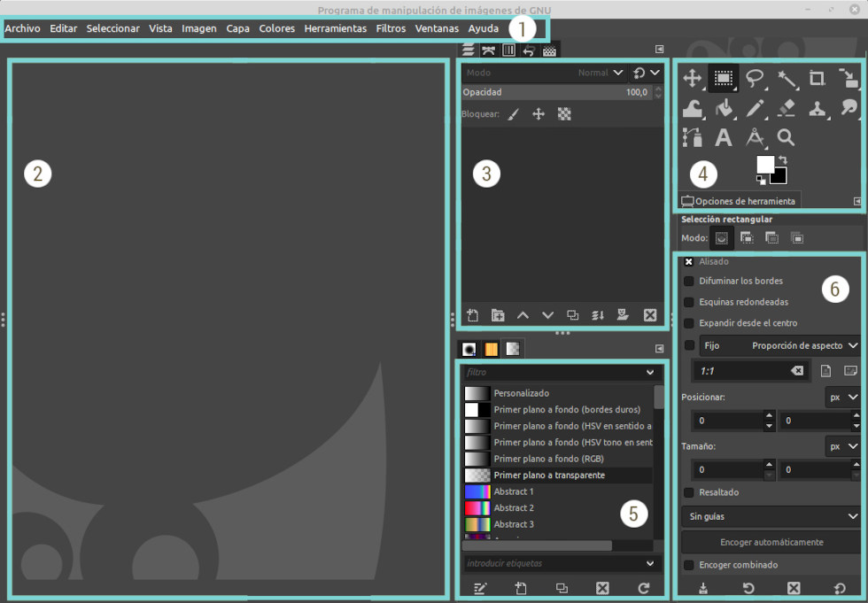The image size is (868, 603).
Task: Expand the Sin guías dropdown
Action: [x=771, y=515]
